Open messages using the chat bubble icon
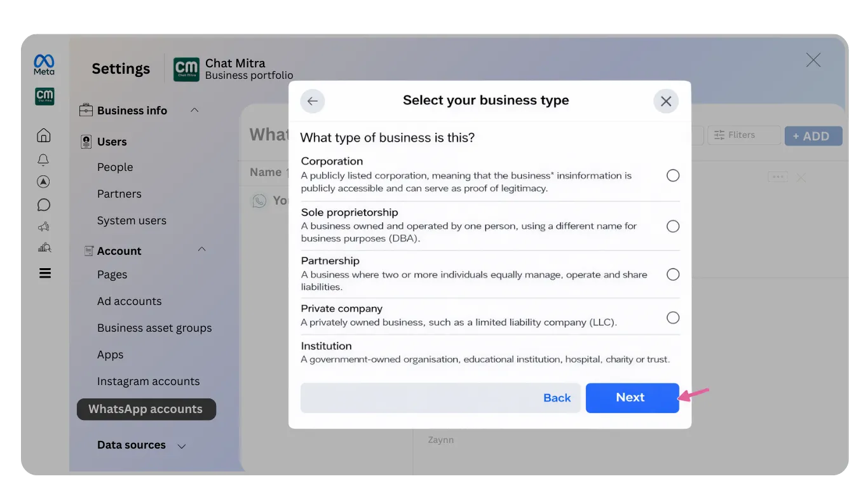 click(43, 205)
